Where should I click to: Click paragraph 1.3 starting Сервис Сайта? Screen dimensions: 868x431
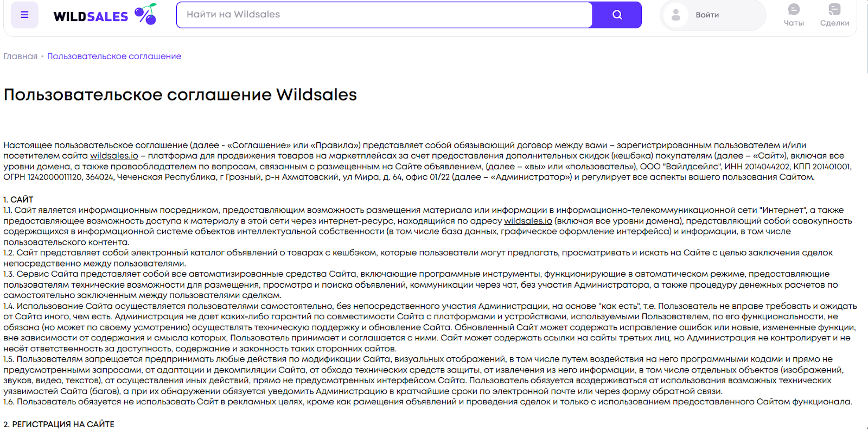coord(420,285)
